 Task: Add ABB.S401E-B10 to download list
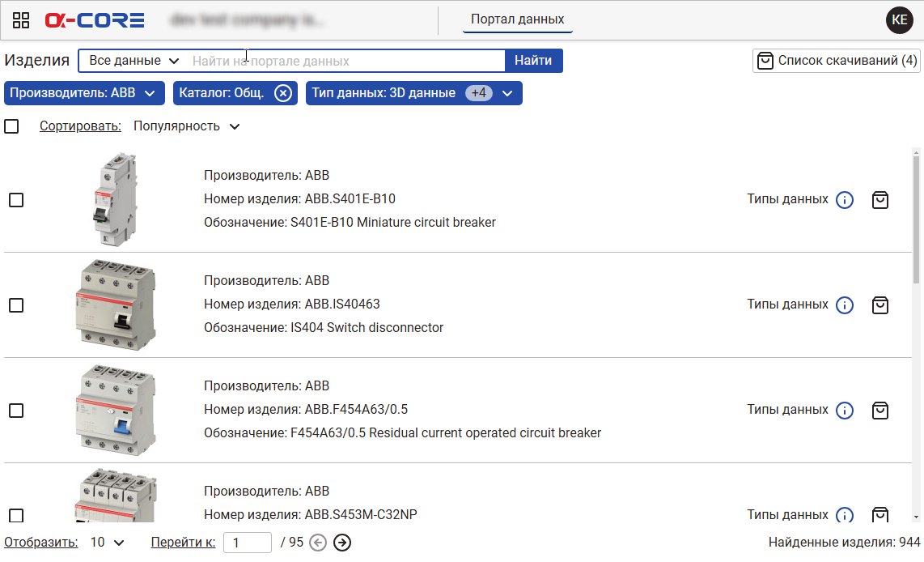pos(879,200)
